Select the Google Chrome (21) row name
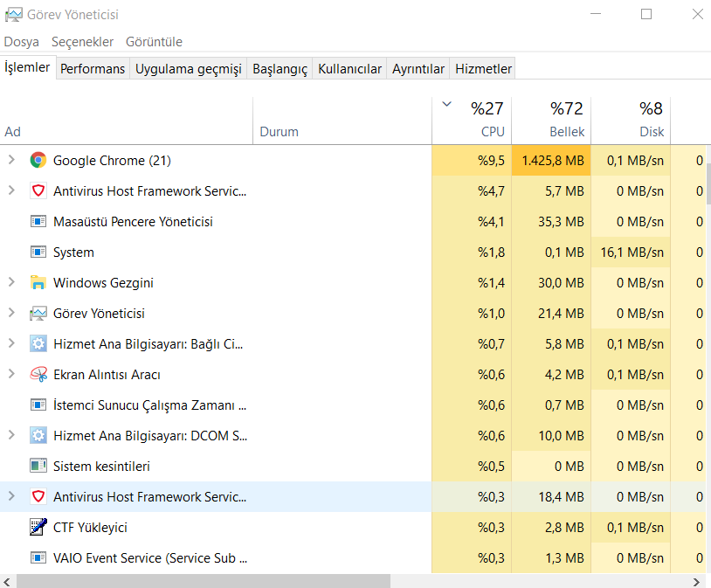711x588 pixels. (x=112, y=160)
